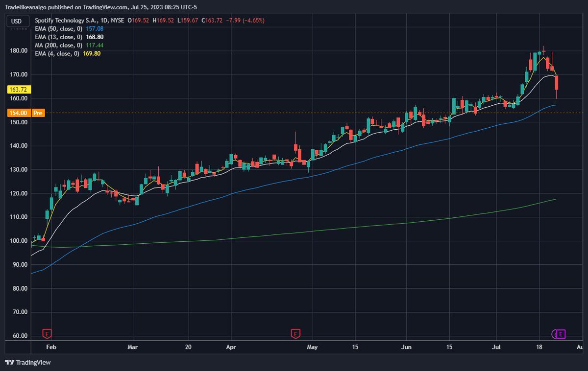Click the Apr label on time axis
The height and width of the screenshot is (371, 588).
231,347
